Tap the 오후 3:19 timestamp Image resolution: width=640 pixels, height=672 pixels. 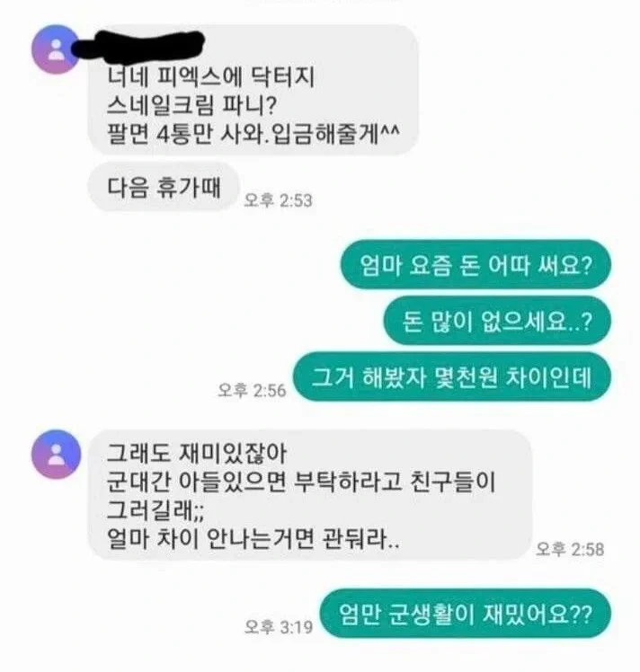click(279, 627)
